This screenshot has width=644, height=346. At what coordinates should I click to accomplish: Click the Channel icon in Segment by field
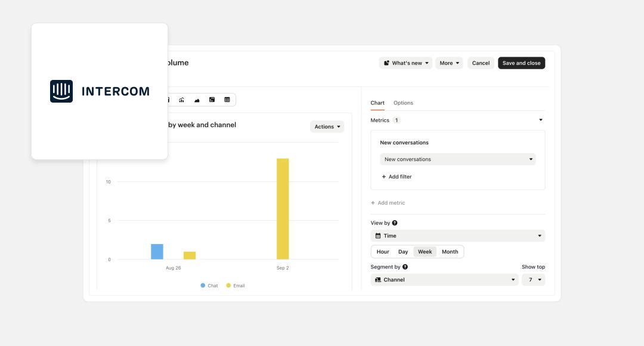pyautogui.click(x=378, y=280)
